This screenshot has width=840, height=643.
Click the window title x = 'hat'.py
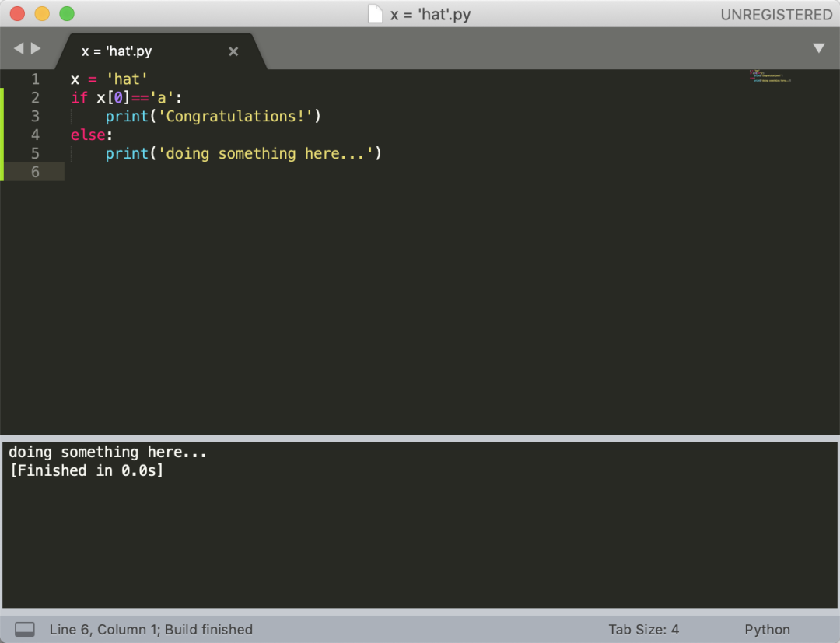(431, 15)
